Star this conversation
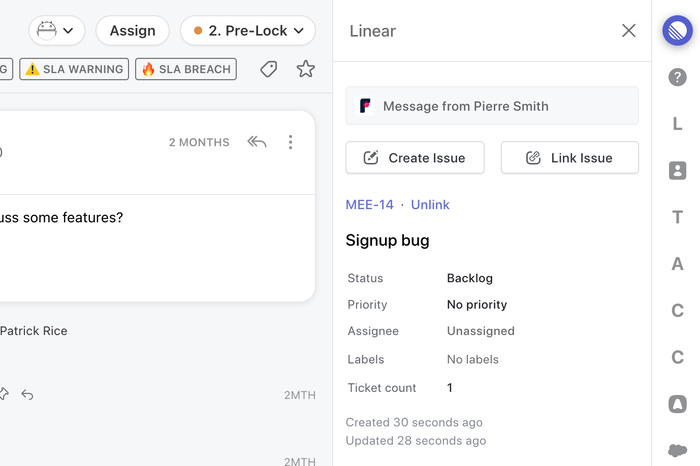The height and width of the screenshot is (466, 700). pos(306,69)
